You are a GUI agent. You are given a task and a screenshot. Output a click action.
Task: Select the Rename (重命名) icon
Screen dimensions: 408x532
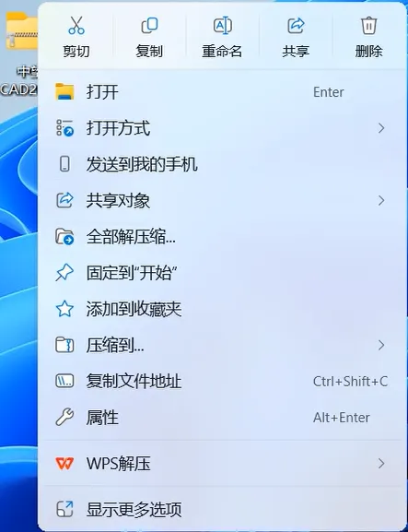(222, 26)
